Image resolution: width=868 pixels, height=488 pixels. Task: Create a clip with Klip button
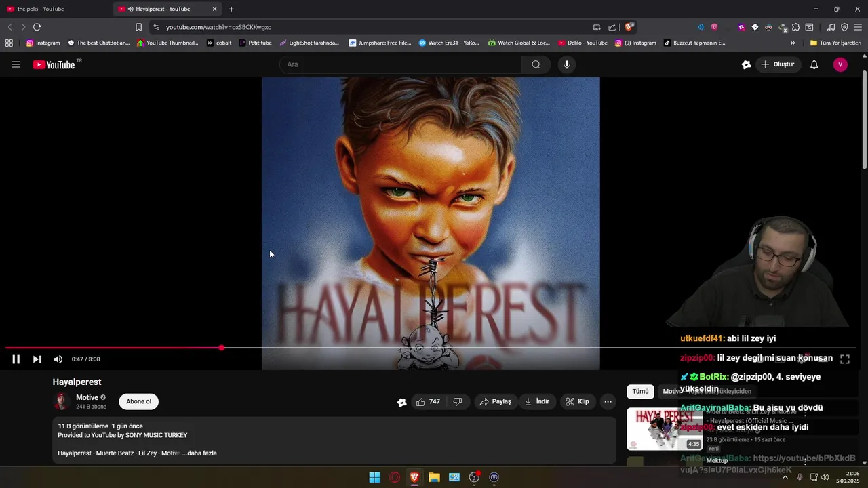point(577,402)
